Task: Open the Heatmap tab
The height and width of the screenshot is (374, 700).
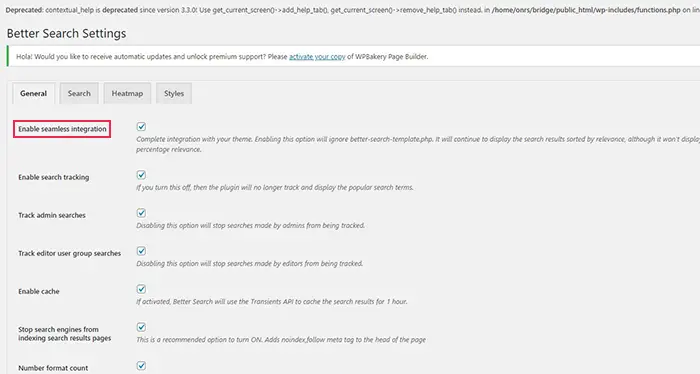Action: point(127,93)
